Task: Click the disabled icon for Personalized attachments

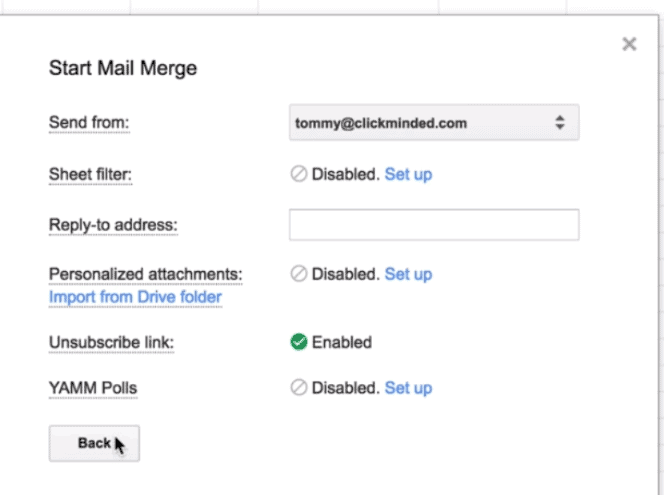Action: tap(299, 274)
